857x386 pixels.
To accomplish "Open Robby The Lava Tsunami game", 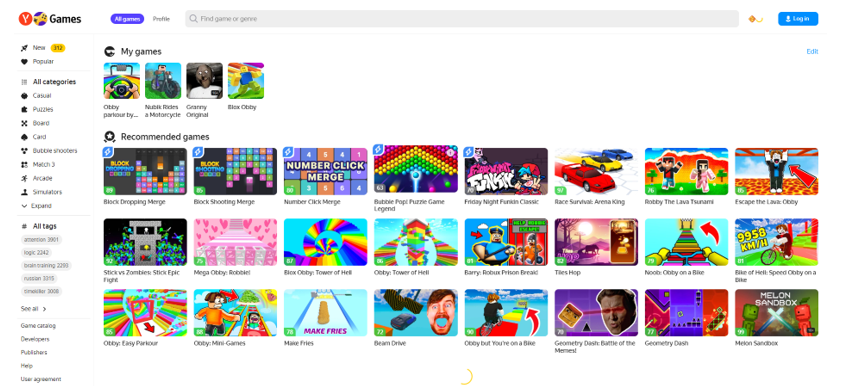I will click(686, 171).
